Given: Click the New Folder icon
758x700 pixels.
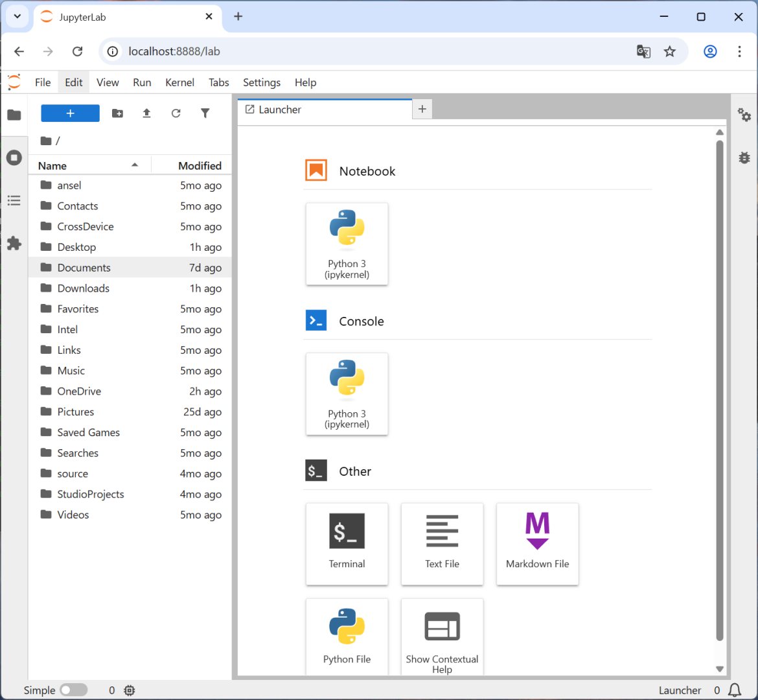Looking at the screenshot, I should (x=117, y=113).
